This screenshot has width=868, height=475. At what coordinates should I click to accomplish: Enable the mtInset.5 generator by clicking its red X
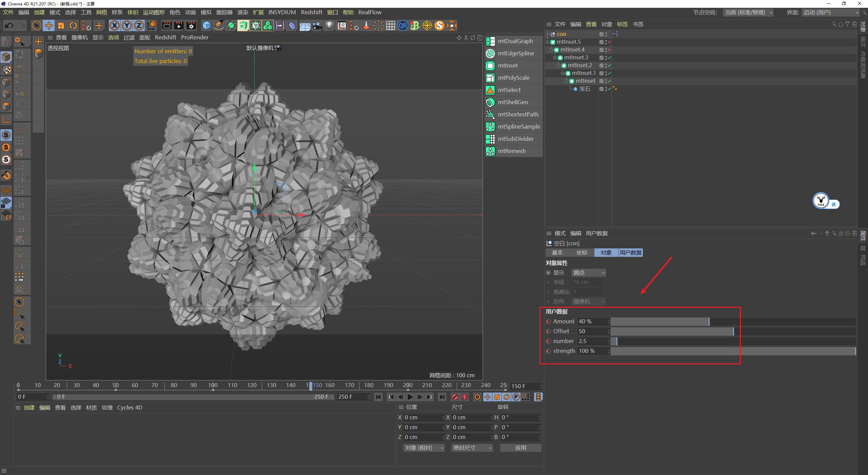(x=609, y=42)
